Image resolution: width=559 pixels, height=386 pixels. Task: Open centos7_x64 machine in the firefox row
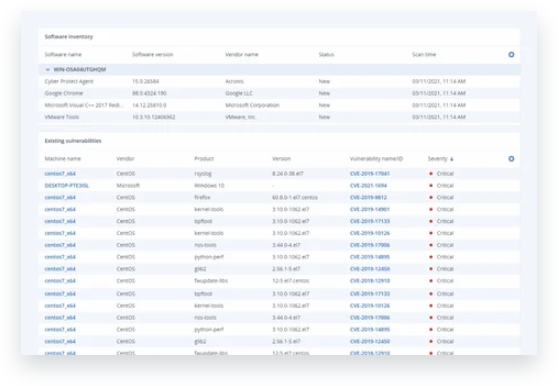60,197
